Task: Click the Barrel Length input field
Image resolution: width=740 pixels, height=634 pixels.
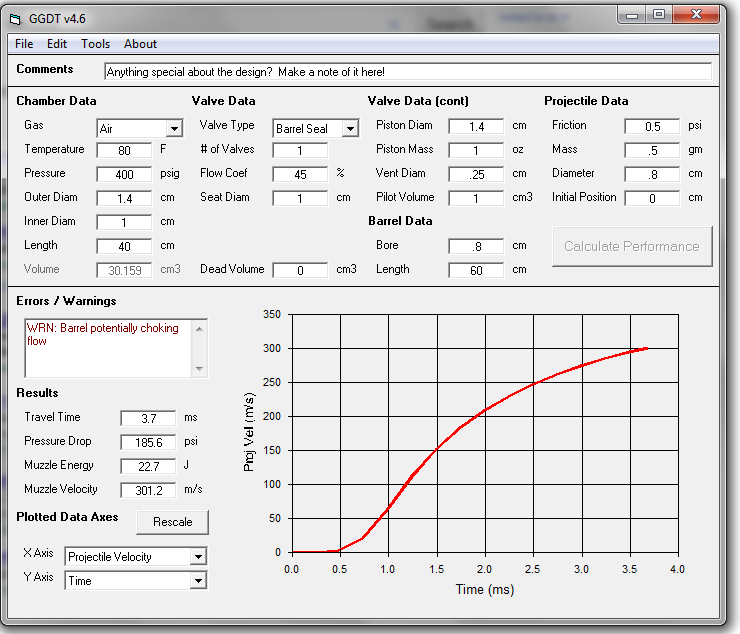Action: (476, 270)
